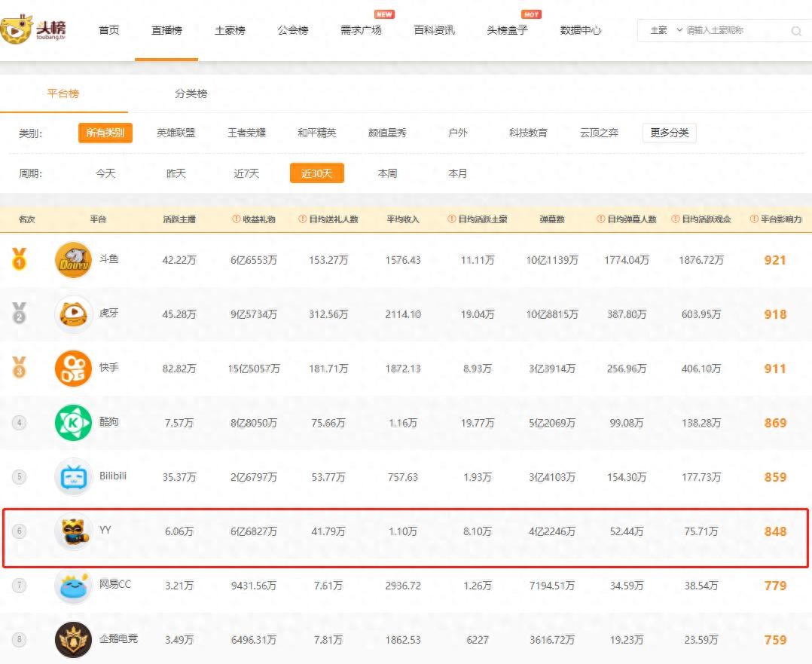Click the search magnifier icon
Screen dimensions: 812x664
pyautogui.click(x=796, y=31)
